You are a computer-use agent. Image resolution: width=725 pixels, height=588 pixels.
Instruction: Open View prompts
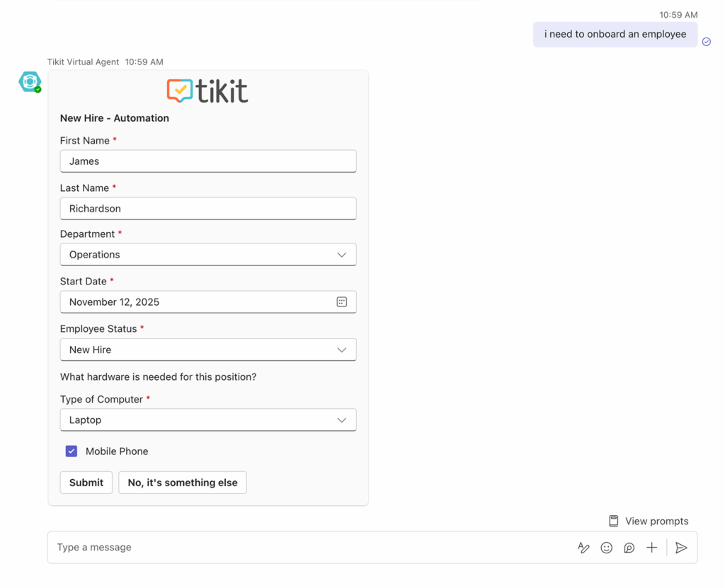coord(656,520)
